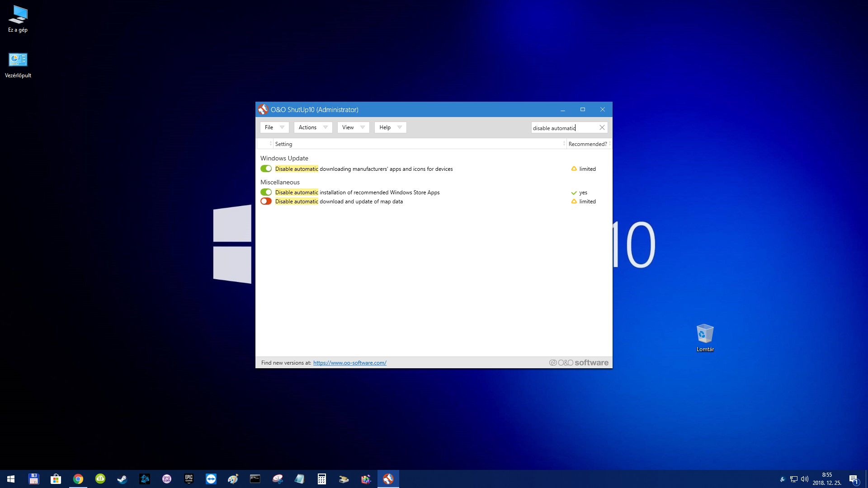Click 'limited' in the map data row

click(587, 202)
